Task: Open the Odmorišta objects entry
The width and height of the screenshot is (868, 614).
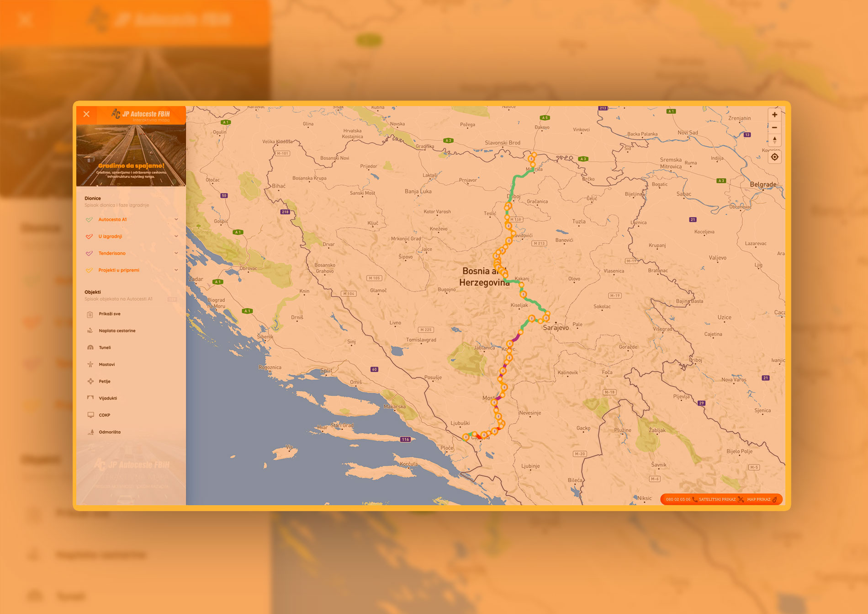Action: 110,432
